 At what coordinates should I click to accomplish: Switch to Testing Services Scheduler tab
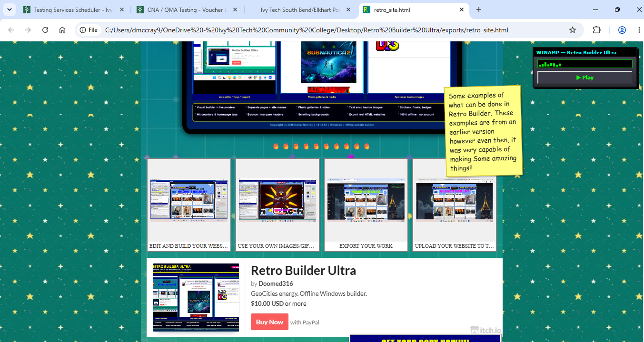pos(74,10)
